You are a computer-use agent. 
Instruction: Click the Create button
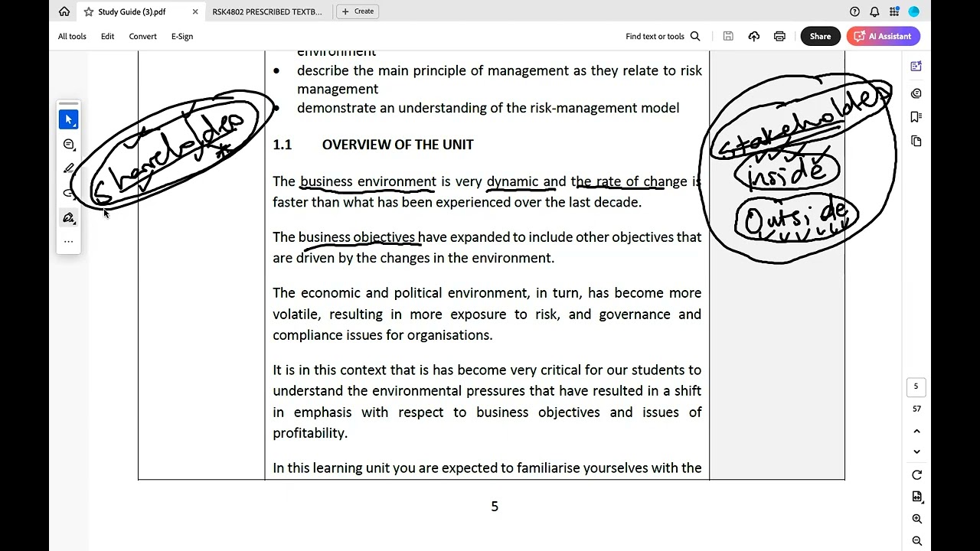[x=358, y=11]
